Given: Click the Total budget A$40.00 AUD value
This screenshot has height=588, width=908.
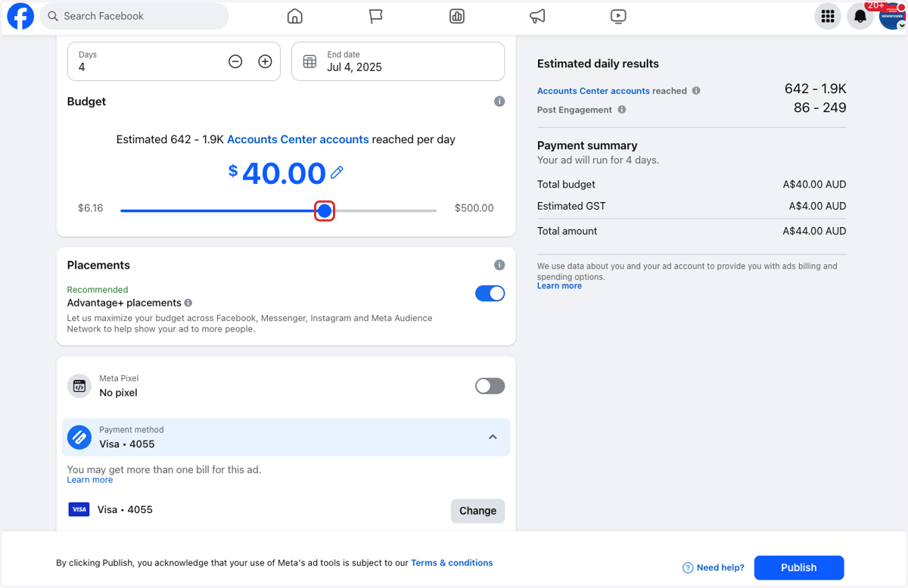Looking at the screenshot, I should point(814,185).
